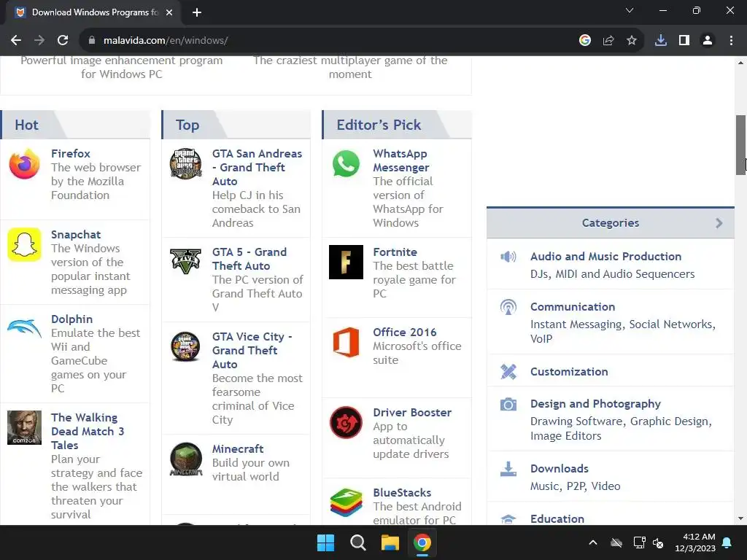Open the WhatsApp Messenger icon
The image size is (747, 560).
pos(347,164)
